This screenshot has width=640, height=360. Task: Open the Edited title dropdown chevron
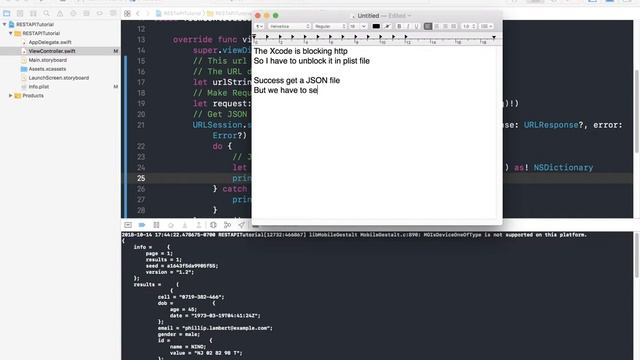[x=409, y=16]
